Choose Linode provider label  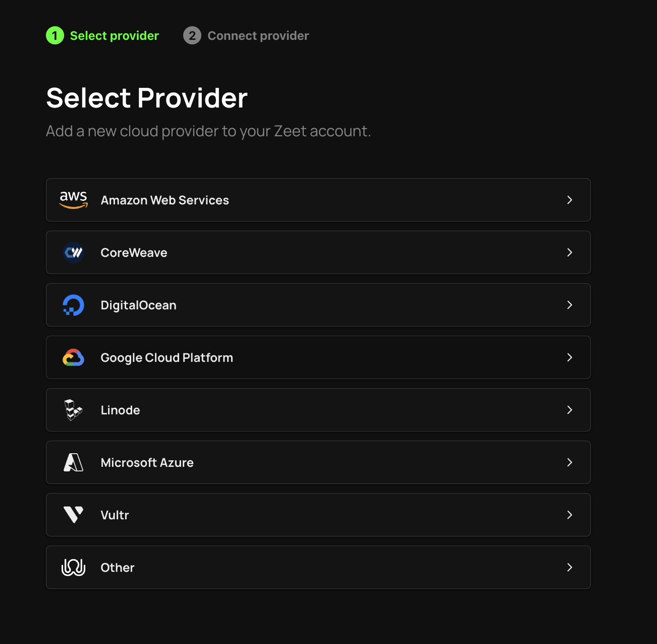coord(121,410)
